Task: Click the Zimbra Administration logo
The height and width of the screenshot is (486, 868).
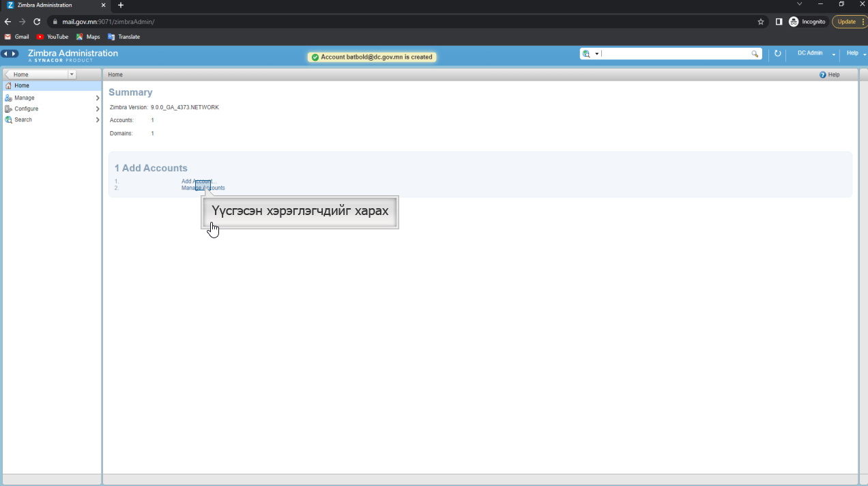Action: 72,55
